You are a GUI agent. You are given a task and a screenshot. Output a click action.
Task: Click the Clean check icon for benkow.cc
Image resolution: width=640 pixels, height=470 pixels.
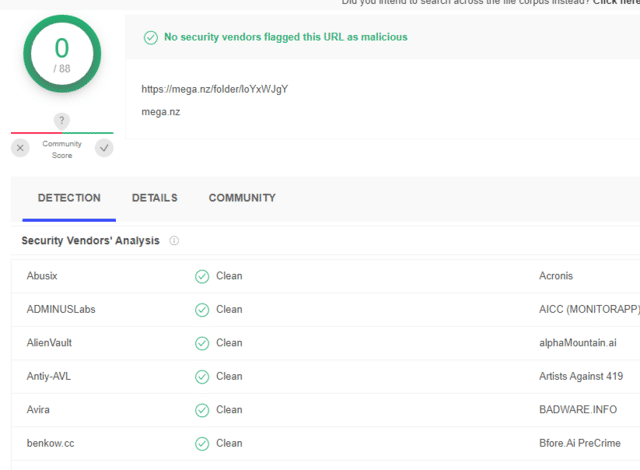pos(202,443)
